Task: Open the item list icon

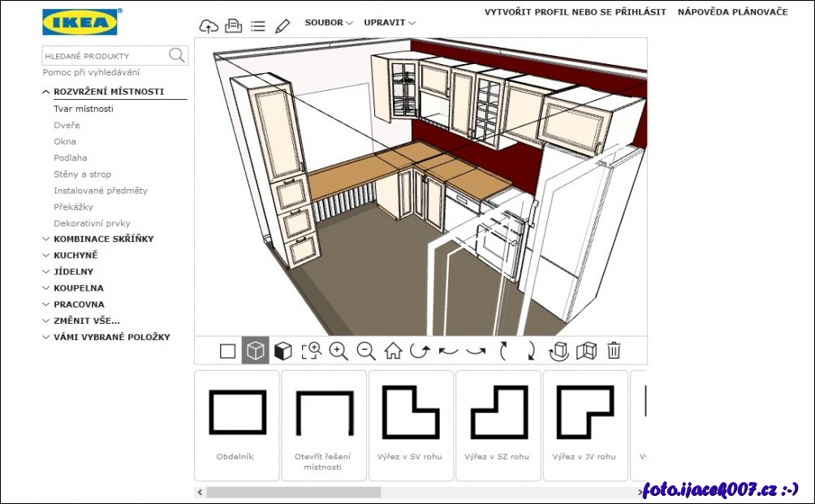Action: (x=258, y=26)
